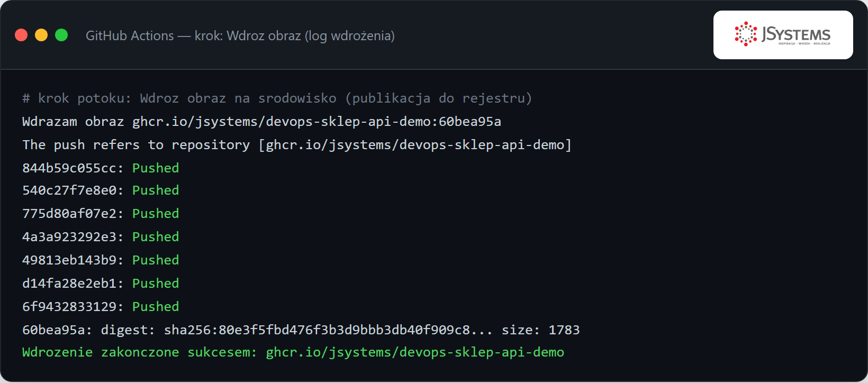
Task: Click Pushed status for 775d80af07e2
Action: (x=156, y=214)
